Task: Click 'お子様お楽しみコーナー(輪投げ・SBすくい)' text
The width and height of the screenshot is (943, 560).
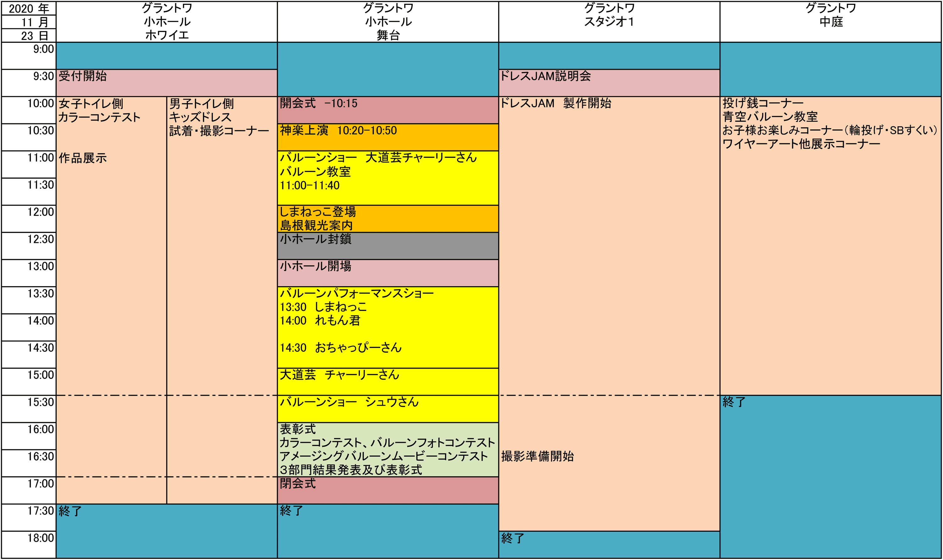Action: (x=830, y=130)
